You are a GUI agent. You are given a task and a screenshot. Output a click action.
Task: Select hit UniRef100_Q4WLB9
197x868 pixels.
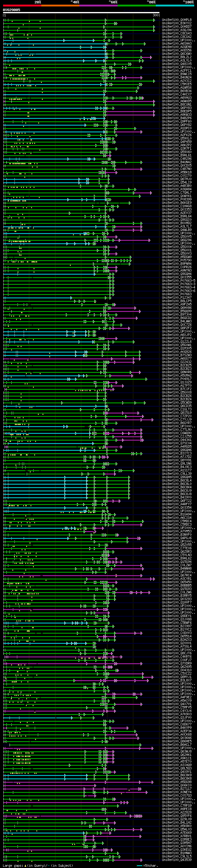coord(177,230)
